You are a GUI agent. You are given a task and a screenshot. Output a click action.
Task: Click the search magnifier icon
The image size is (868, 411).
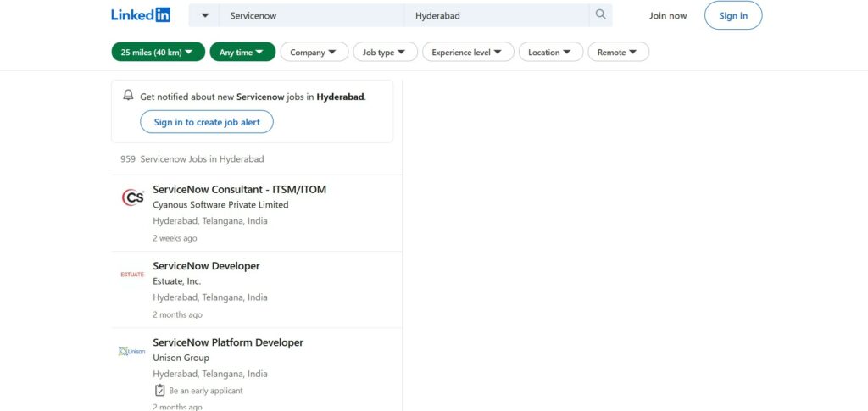tap(601, 15)
